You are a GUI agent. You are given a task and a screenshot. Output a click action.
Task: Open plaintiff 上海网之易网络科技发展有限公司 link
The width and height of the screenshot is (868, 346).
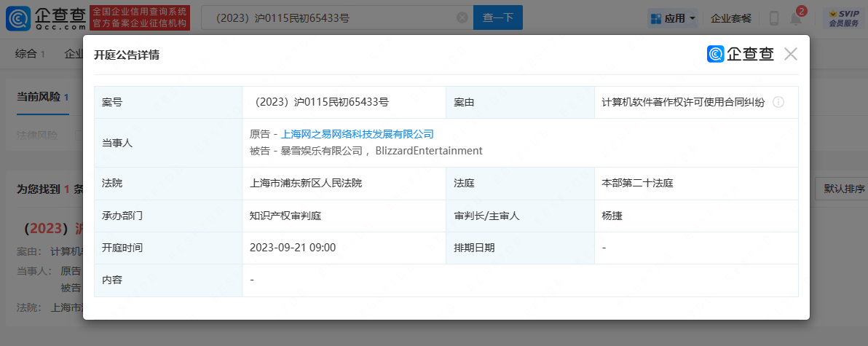point(357,134)
